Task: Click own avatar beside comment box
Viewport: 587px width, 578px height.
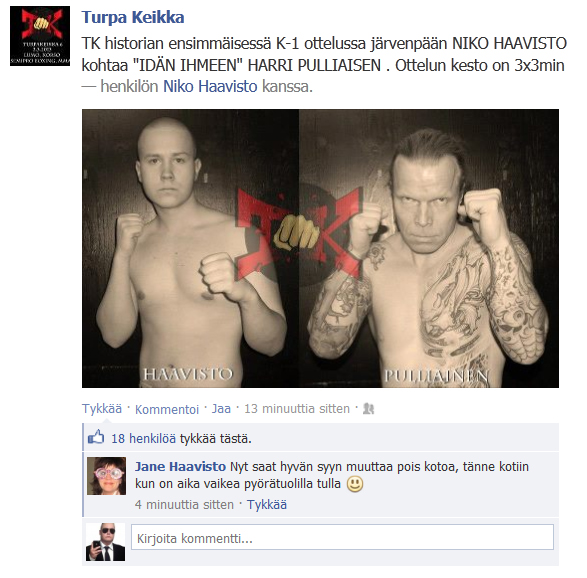Action: (105, 542)
